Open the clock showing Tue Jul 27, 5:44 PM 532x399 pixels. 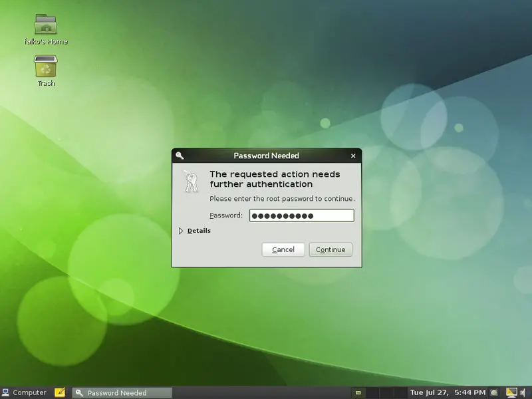point(448,392)
